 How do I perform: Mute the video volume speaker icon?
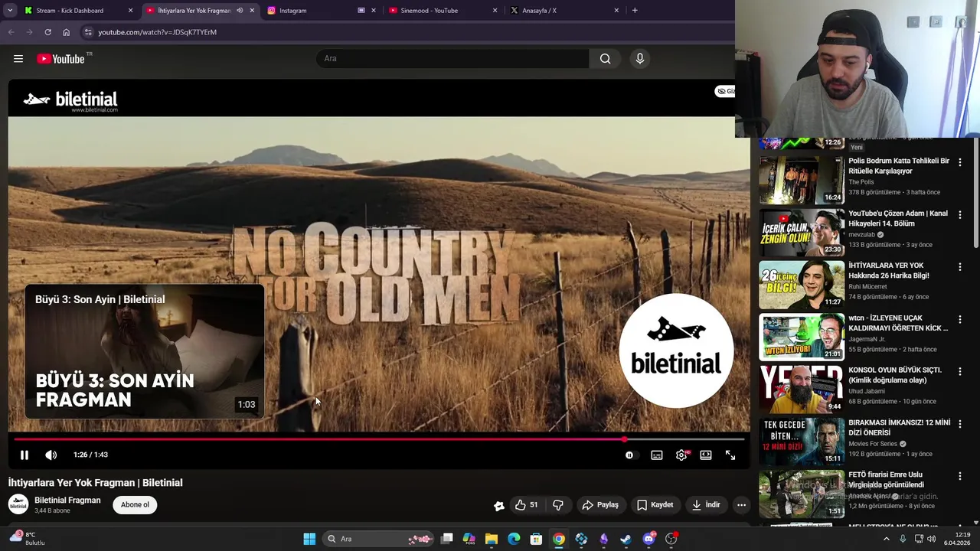click(x=51, y=455)
